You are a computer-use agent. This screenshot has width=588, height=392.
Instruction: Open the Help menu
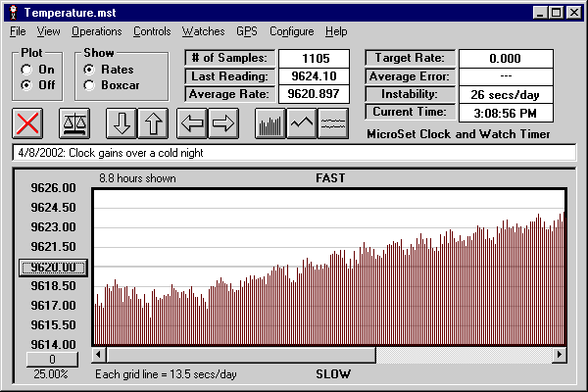(x=336, y=31)
